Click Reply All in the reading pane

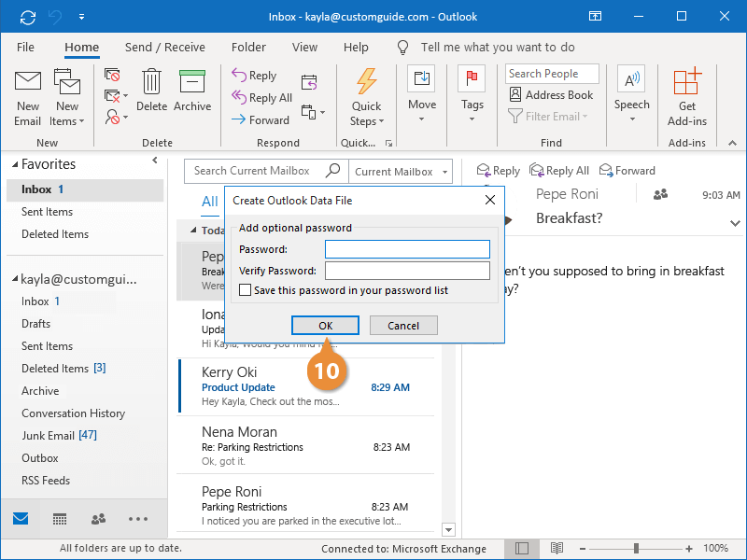click(x=559, y=171)
